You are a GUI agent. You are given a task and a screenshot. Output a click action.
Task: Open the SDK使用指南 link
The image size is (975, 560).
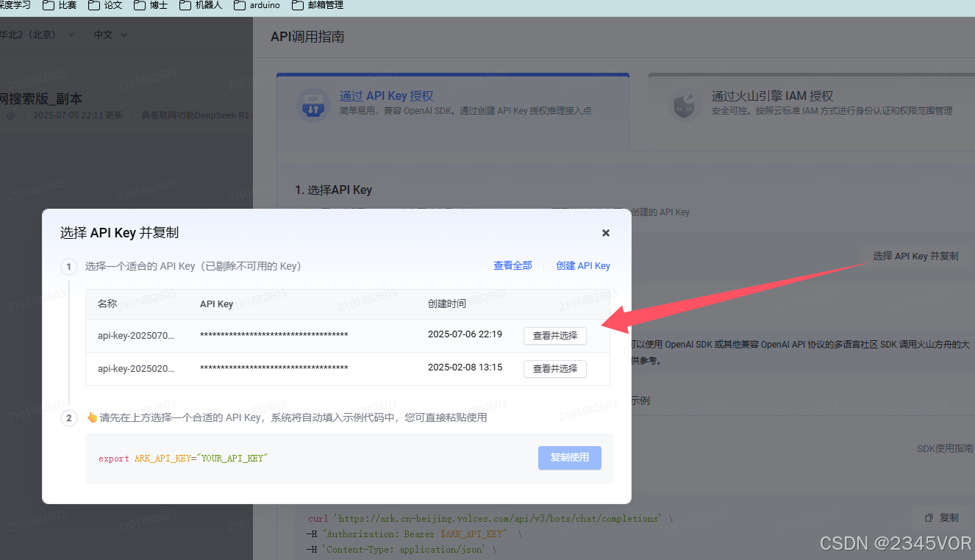pyautogui.click(x=945, y=448)
